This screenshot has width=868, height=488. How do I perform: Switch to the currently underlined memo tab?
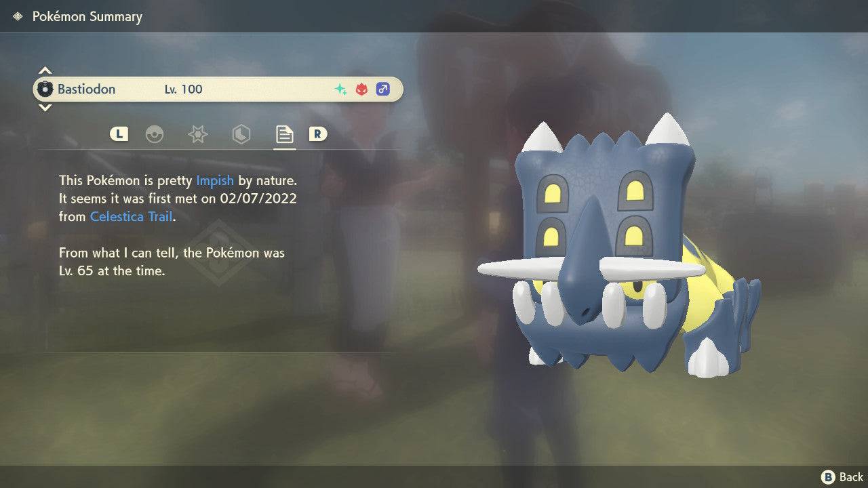[x=284, y=134]
